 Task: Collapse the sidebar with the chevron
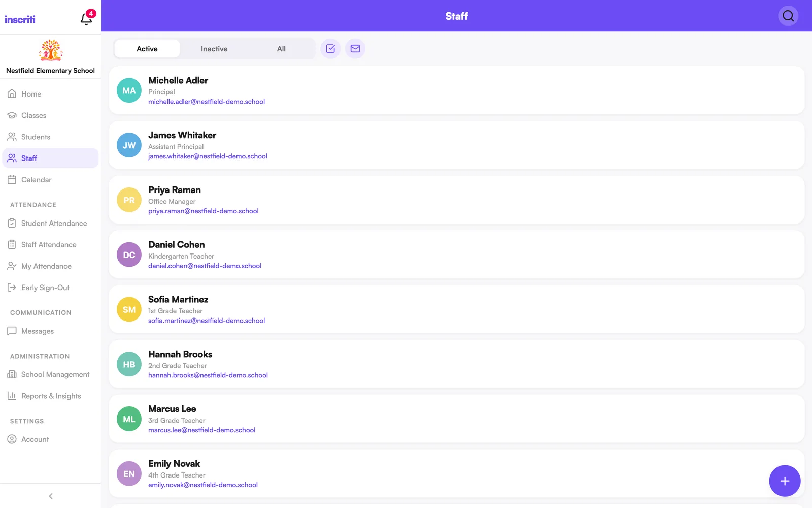[x=51, y=496]
